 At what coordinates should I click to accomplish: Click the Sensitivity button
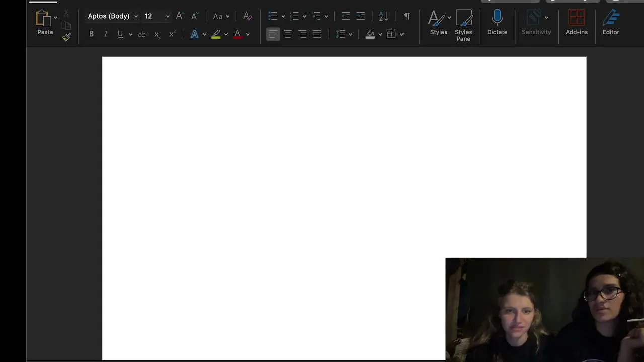point(536,23)
